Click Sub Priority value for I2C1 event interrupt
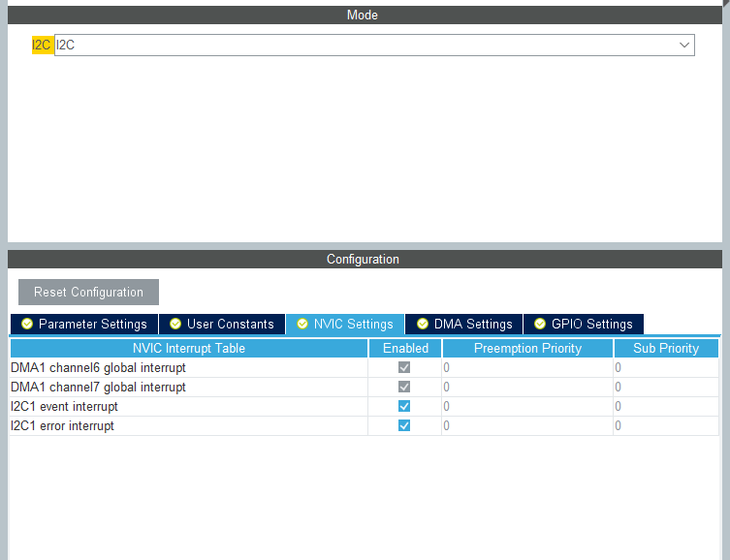Image resolution: width=730 pixels, height=560 pixels. tap(666, 407)
